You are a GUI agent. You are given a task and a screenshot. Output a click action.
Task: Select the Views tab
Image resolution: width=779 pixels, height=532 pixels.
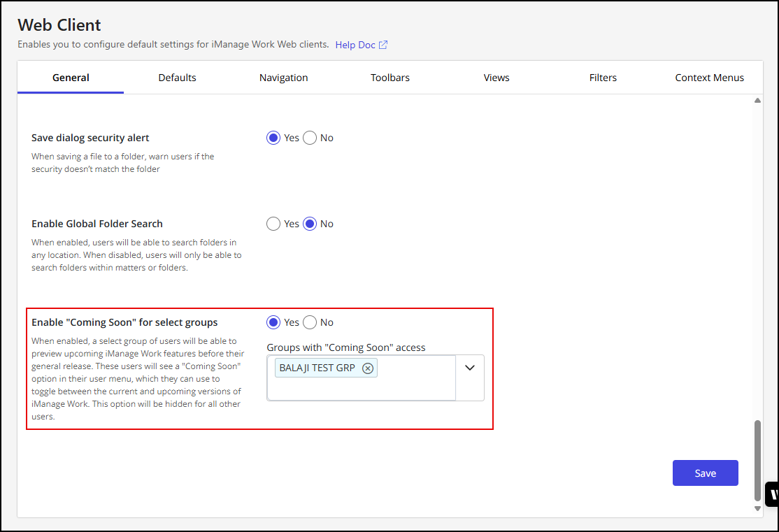pos(496,78)
